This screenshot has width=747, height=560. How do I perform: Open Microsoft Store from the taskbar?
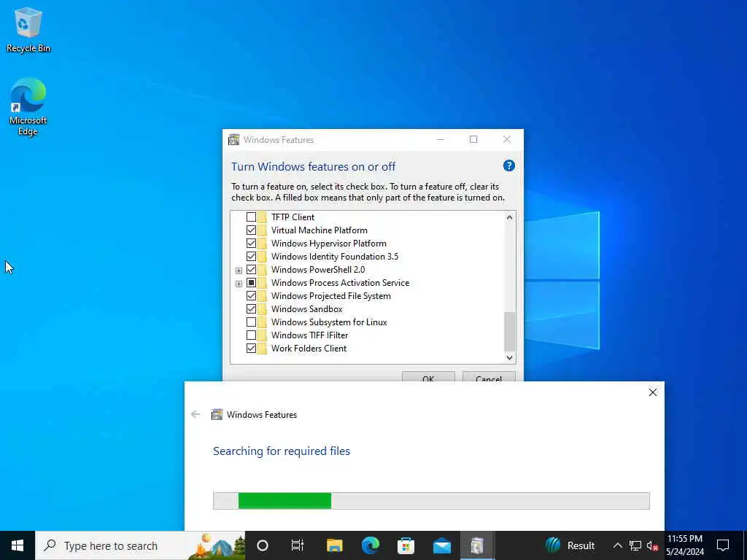coord(406,545)
